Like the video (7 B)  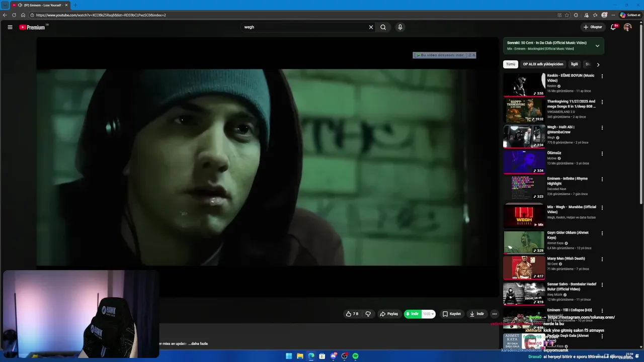coord(352,314)
